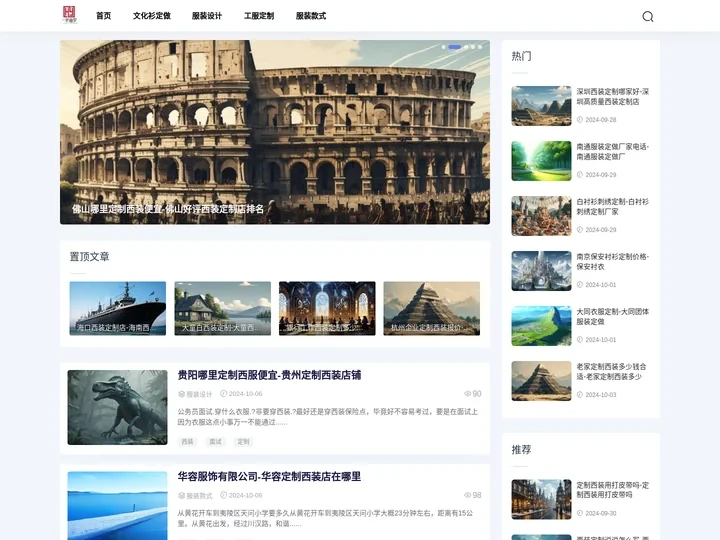
Task: Click clock icon beside 华容 article date
Action: [224, 495]
